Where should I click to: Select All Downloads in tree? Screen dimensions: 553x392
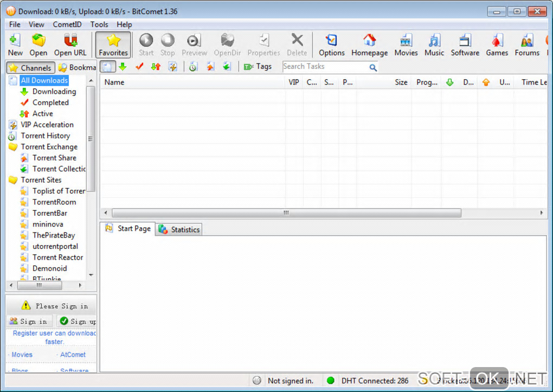pos(44,80)
